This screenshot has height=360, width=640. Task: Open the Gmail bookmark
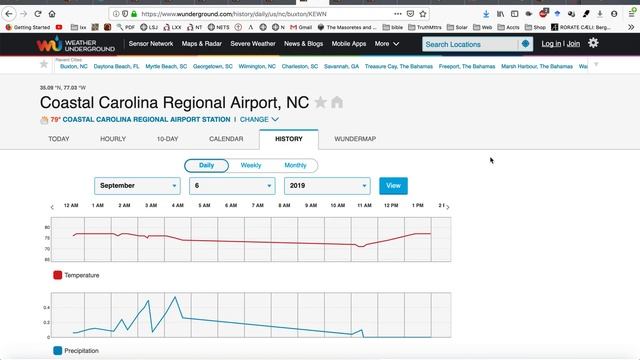[x=301, y=27]
